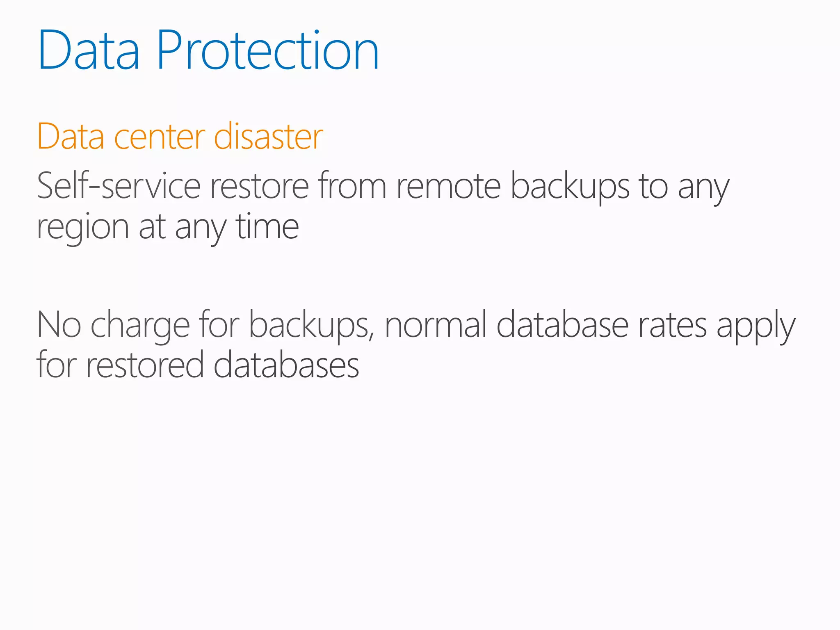The width and height of the screenshot is (840, 630).
Task: Click the word 'center' in orange subheading
Action: (x=159, y=138)
